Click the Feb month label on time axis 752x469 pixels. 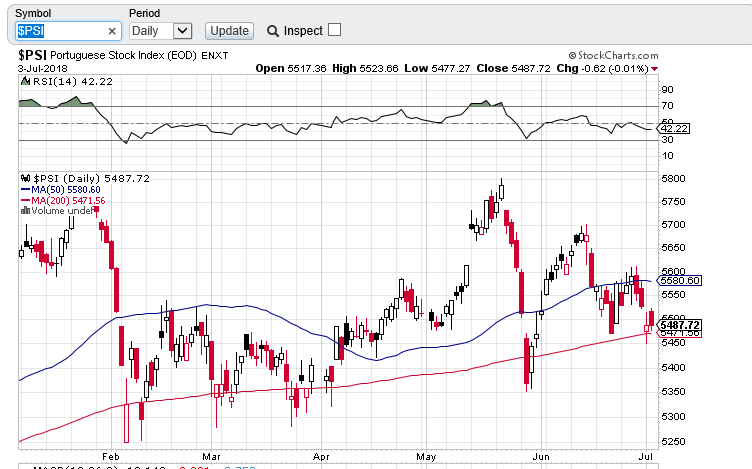(x=111, y=457)
